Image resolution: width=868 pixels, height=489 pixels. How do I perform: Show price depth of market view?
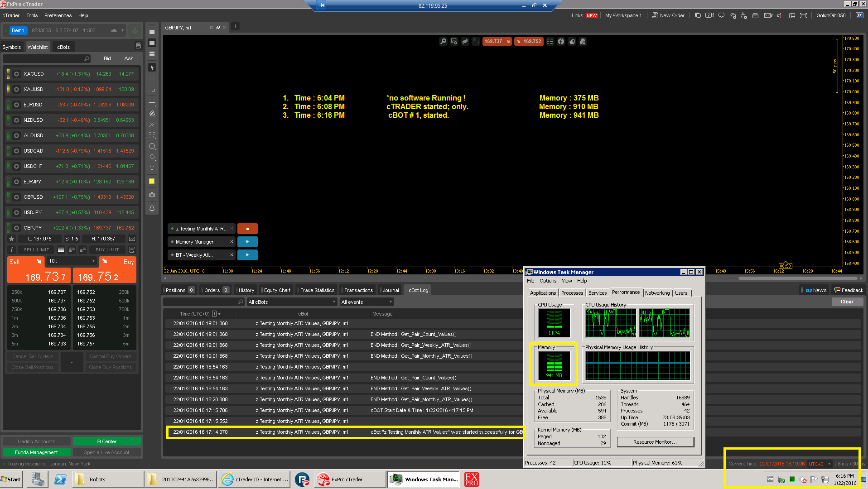click(x=72, y=249)
